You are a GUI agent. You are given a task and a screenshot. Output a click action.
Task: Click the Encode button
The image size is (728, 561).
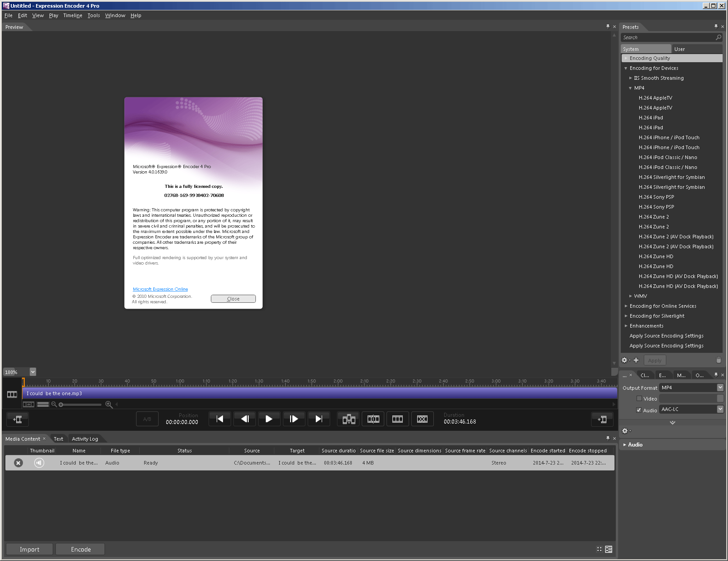(x=81, y=549)
